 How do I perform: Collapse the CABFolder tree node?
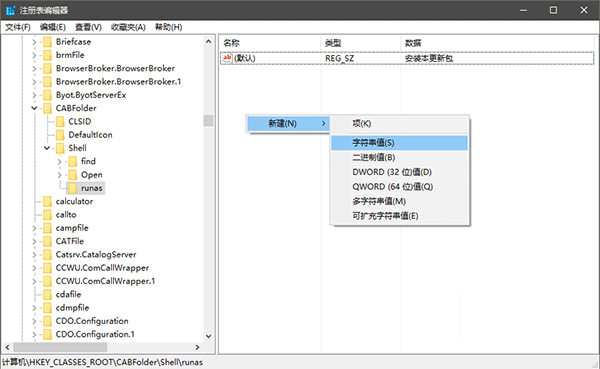pyautogui.click(x=34, y=108)
